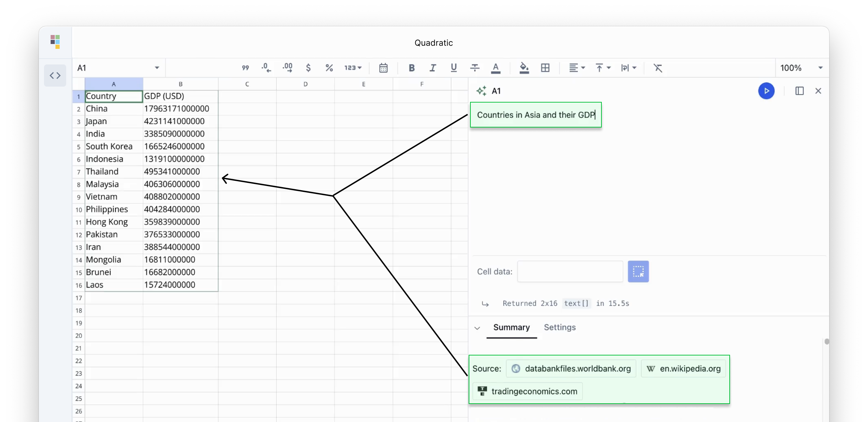Toggle the split view panel icon
Screen dimensions: 868x422
pos(799,91)
